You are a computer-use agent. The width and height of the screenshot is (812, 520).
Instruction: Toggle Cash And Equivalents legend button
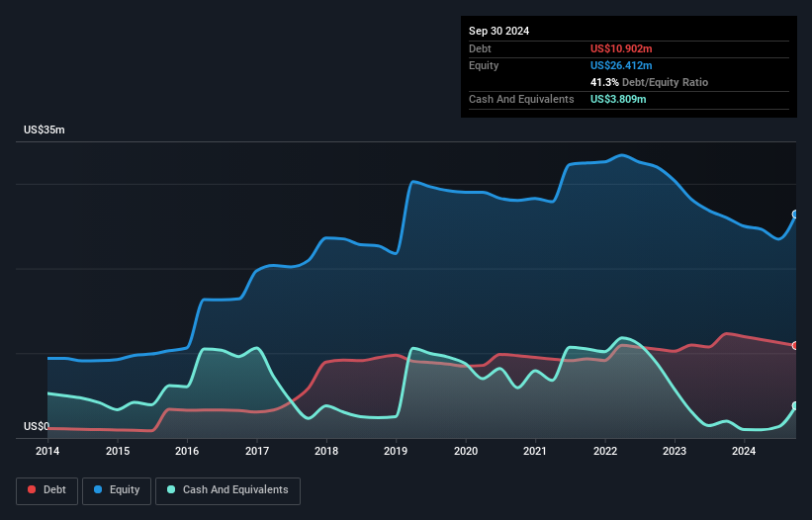tap(227, 490)
